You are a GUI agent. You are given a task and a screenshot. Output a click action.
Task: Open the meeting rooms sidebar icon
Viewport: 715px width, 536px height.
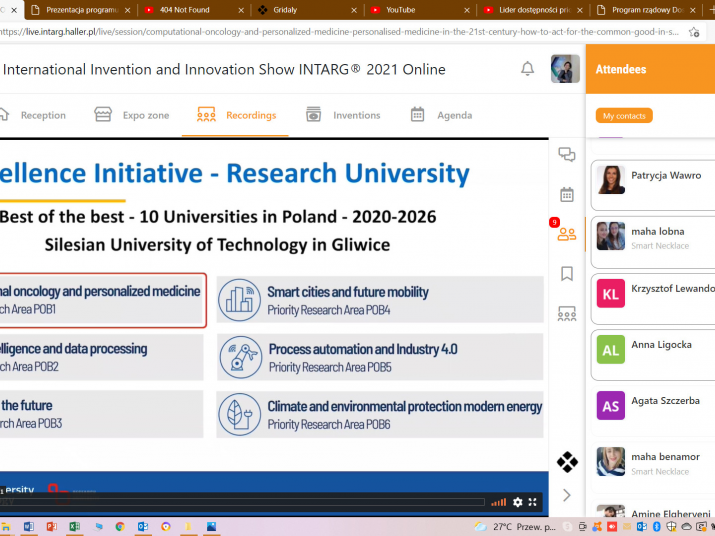pos(567,314)
